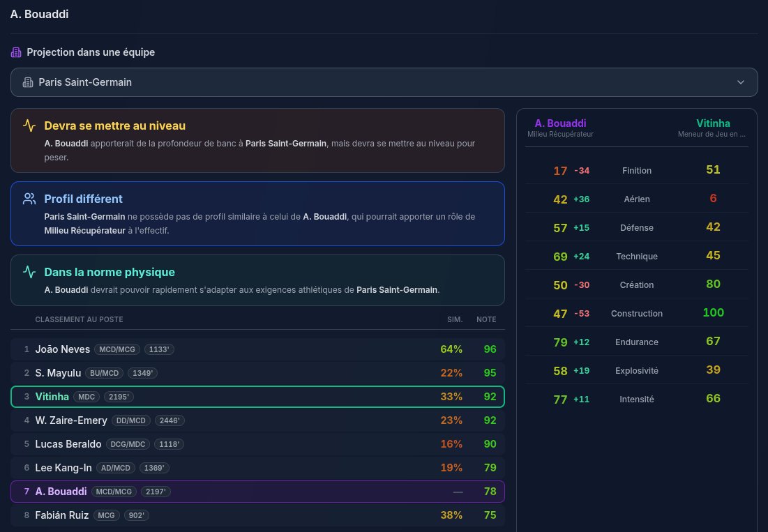Click the Technique stat row label

(x=637, y=256)
